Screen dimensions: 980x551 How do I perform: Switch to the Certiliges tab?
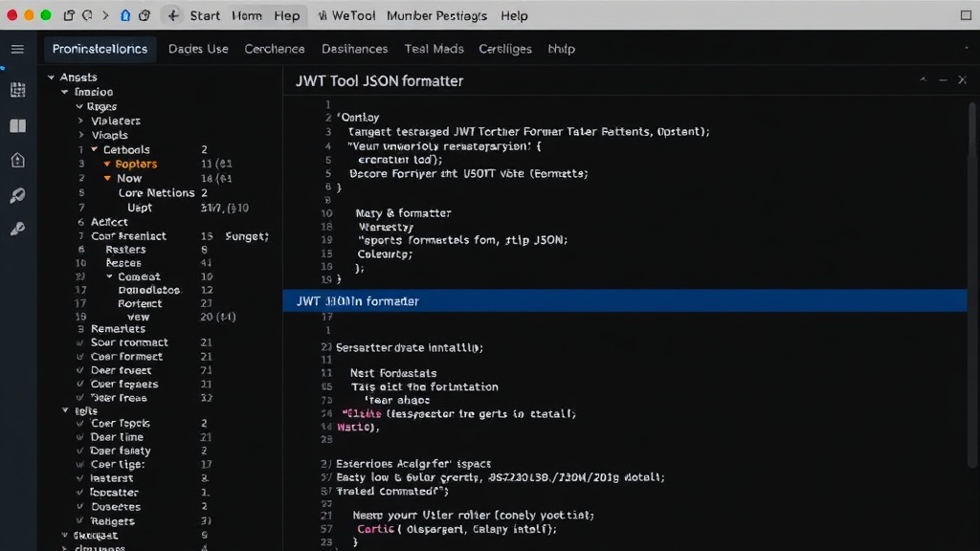click(x=505, y=49)
